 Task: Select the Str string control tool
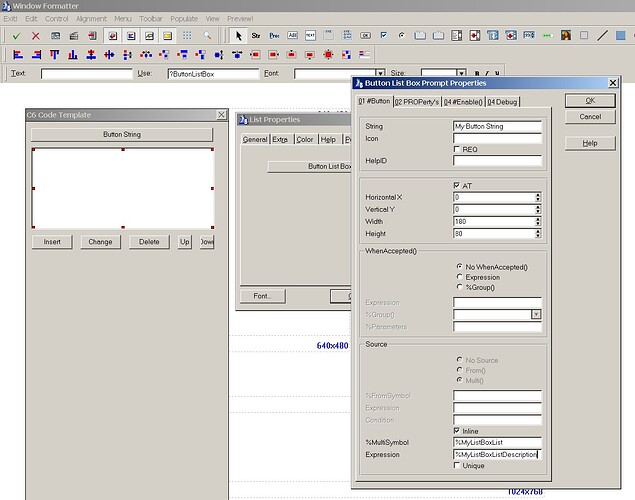pos(256,36)
